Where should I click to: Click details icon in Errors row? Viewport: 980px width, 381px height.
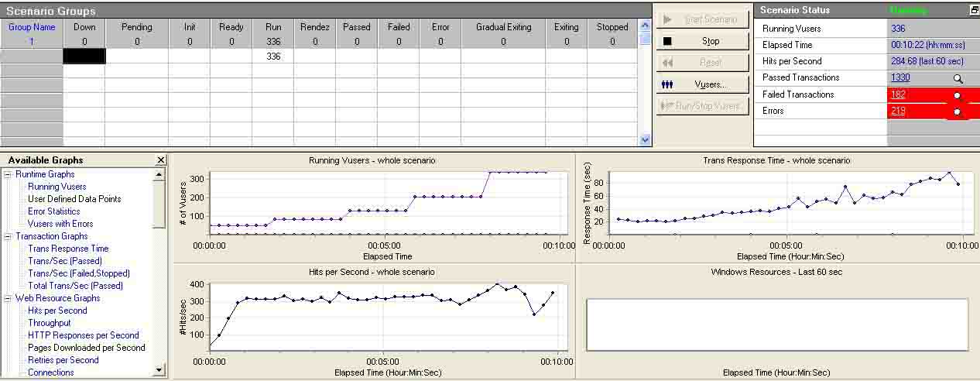point(958,112)
